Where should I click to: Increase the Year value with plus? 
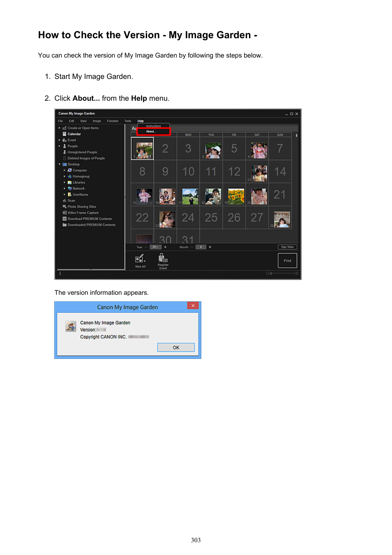166,247
